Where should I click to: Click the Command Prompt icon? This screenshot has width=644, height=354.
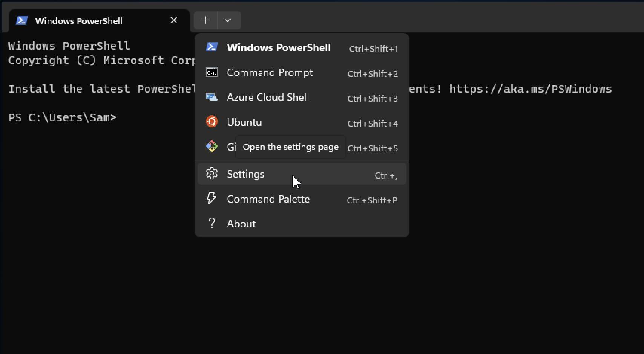tap(212, 72)
